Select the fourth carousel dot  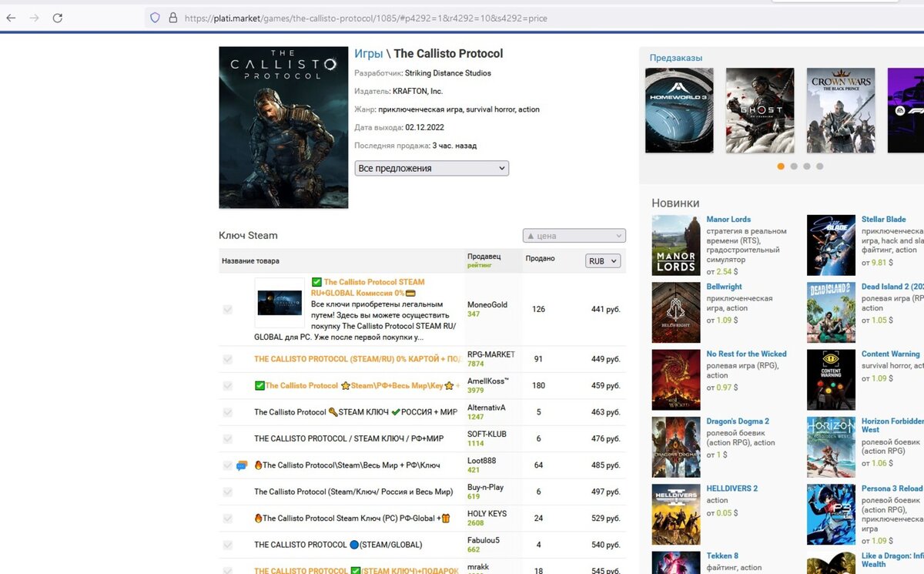click(820, 166)
